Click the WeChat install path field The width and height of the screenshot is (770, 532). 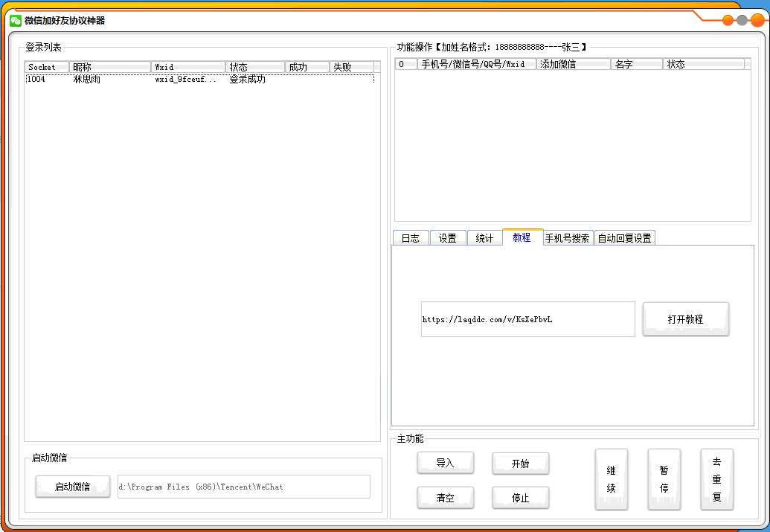tap(243, 487)
